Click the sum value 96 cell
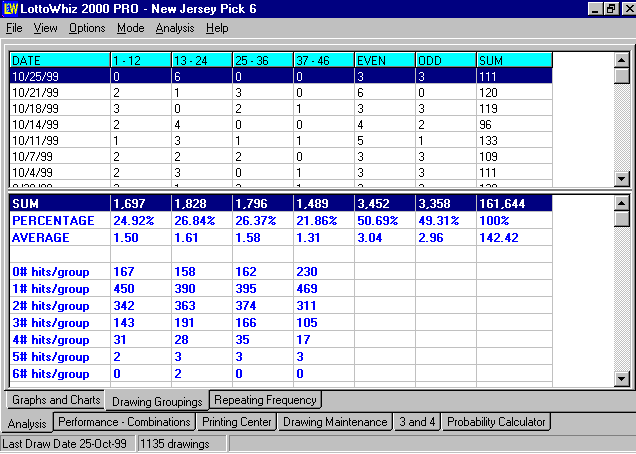The height and width of the screenshot is (454, 636). 514,124
